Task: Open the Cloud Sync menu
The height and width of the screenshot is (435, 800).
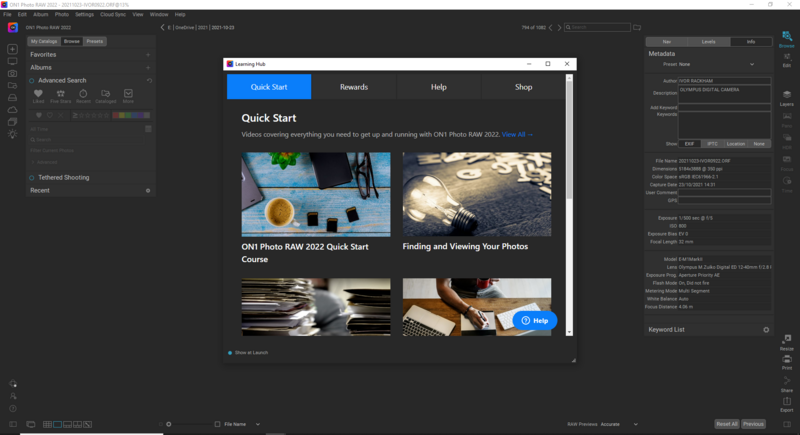Action: tap(113, 14)
